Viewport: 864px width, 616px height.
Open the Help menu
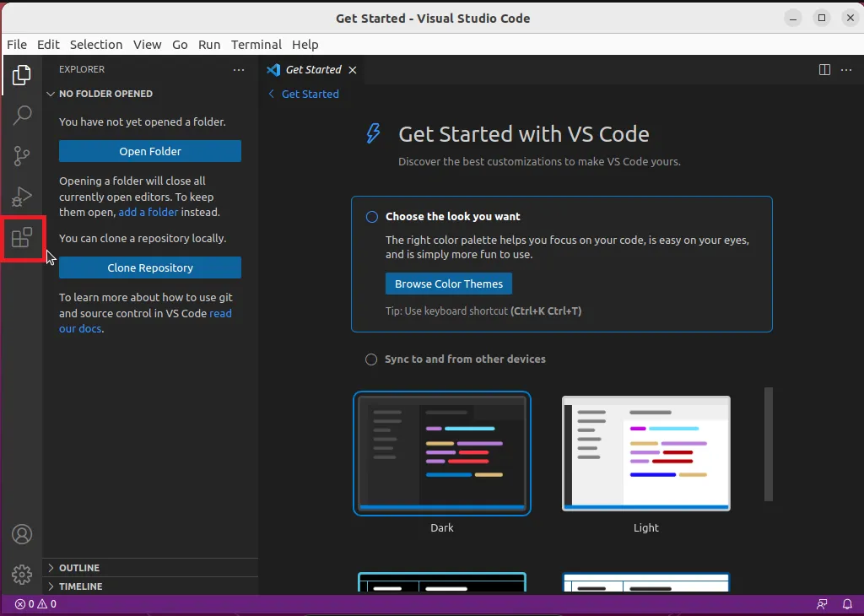click(305, 45)
